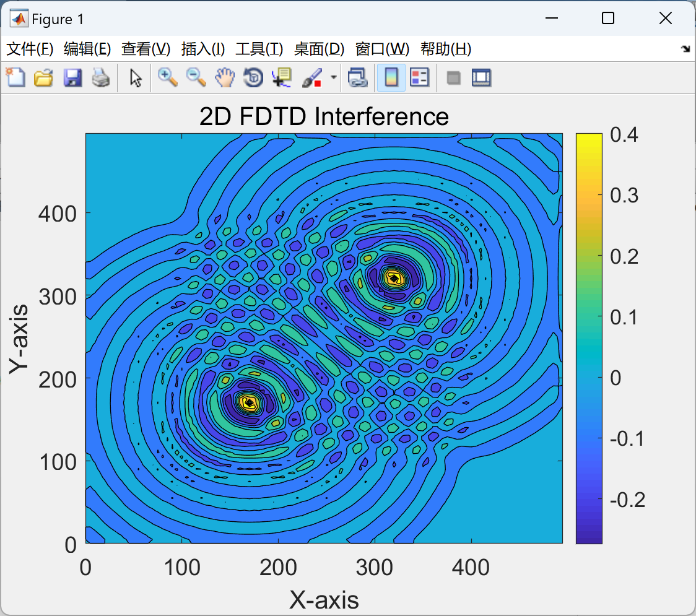
Task: Click y-axis tick label 400
Action: point(57,214)
